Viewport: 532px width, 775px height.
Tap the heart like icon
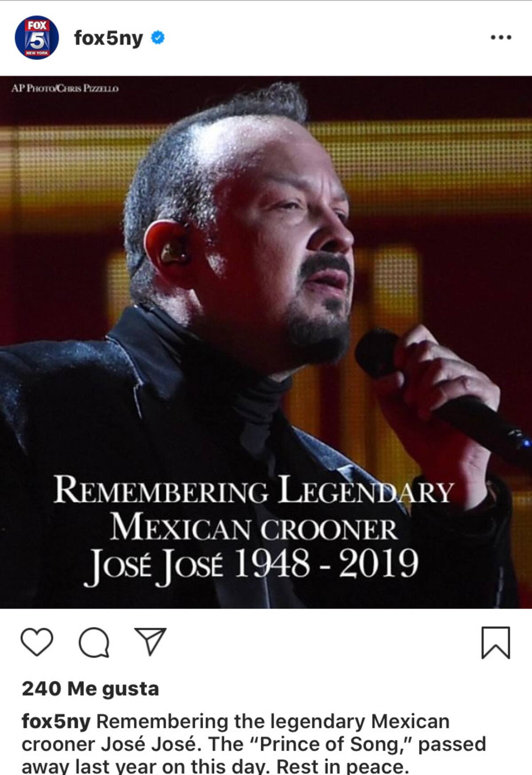(37, 642)
